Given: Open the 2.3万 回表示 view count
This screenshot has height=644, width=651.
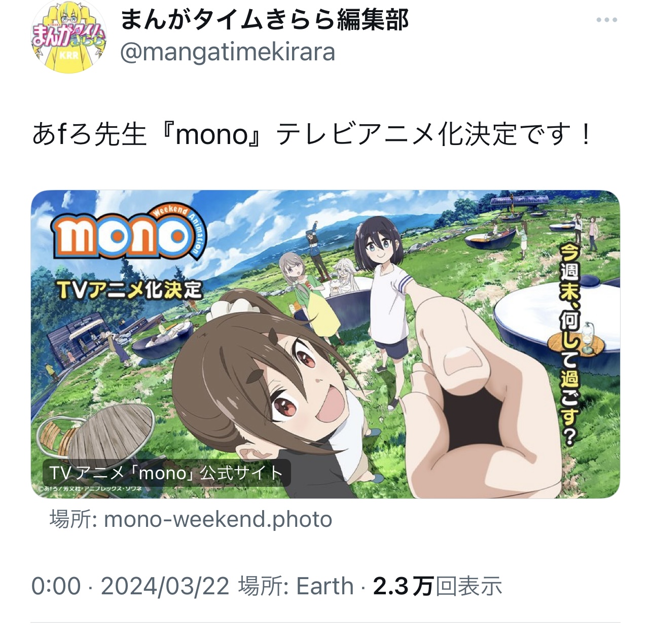Looking at the screenshot, I should pyautogui.click(x=438, y=586).
